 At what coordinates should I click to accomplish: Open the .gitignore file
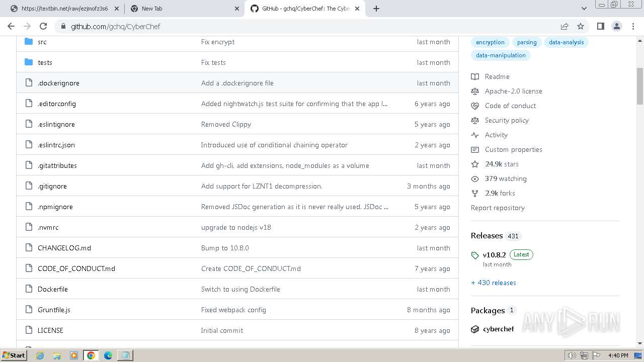52,186
